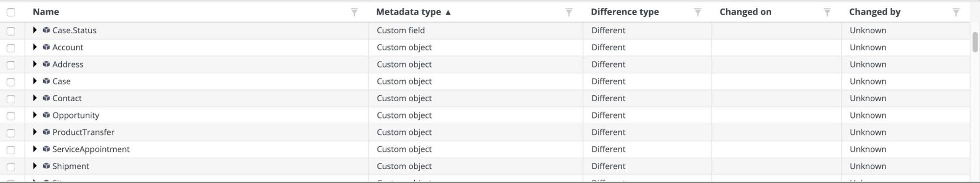Open the Changed on column filter icon

(827, 12)
